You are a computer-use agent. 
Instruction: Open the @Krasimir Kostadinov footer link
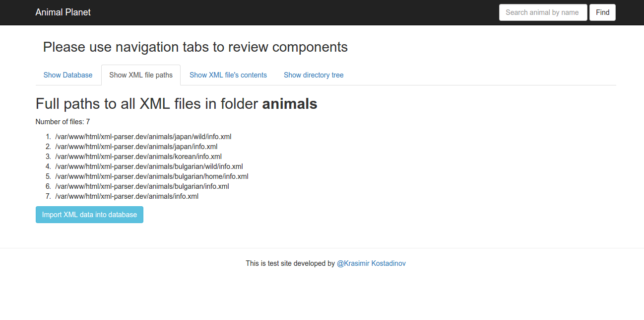pyautogui.click(x=371, y=263)
